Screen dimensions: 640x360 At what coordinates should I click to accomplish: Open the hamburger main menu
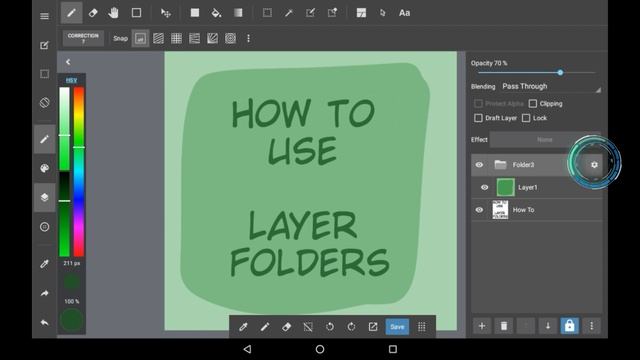coord(44,16)
